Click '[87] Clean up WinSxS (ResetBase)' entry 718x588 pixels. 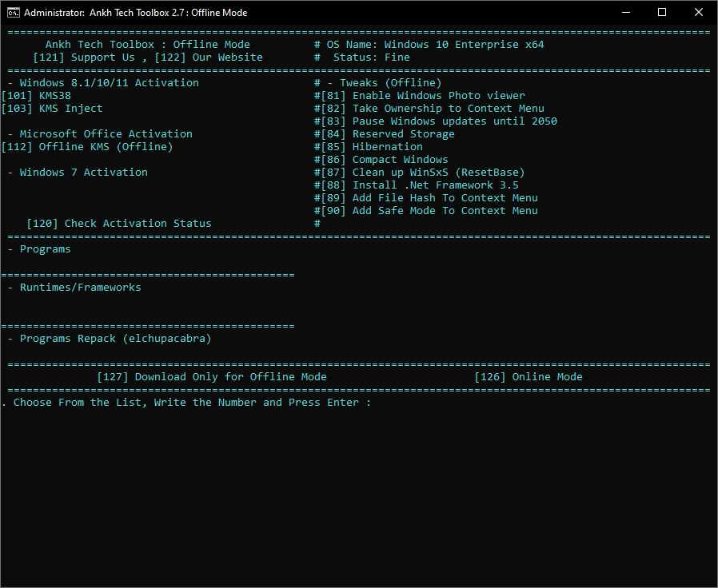click(x=423, y=173)
